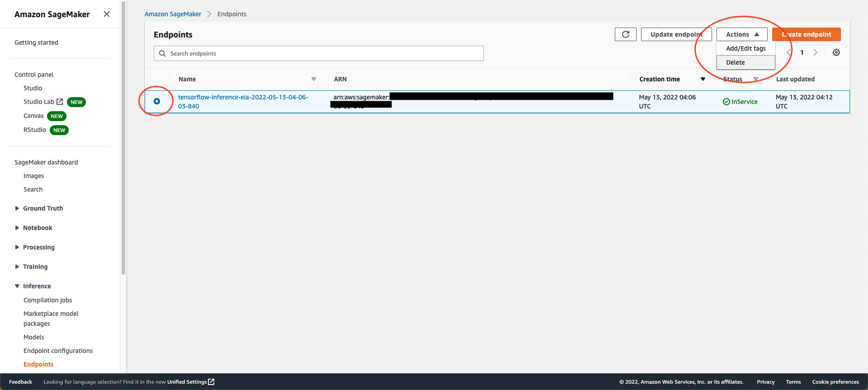Click the sidebar vertical scrollbar

(123, 138)
